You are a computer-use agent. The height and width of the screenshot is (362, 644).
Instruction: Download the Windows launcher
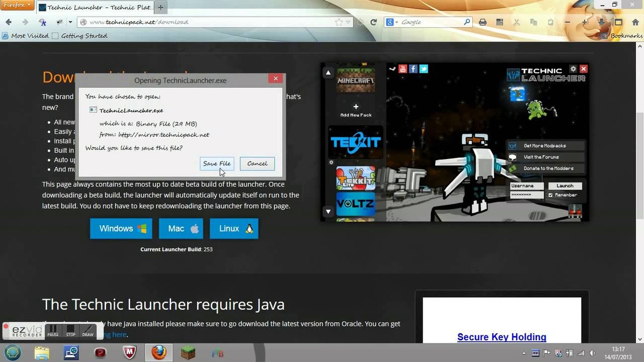[x=121, y=229]
